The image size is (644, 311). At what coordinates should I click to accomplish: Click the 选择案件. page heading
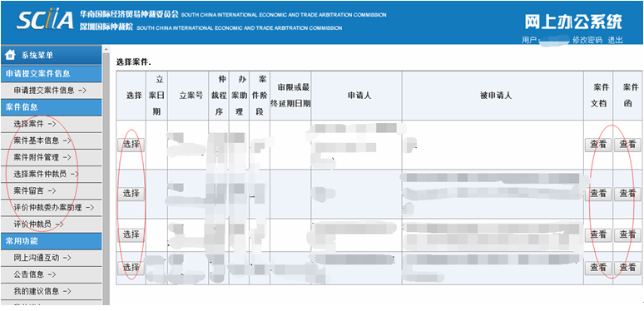click(133, 62)
